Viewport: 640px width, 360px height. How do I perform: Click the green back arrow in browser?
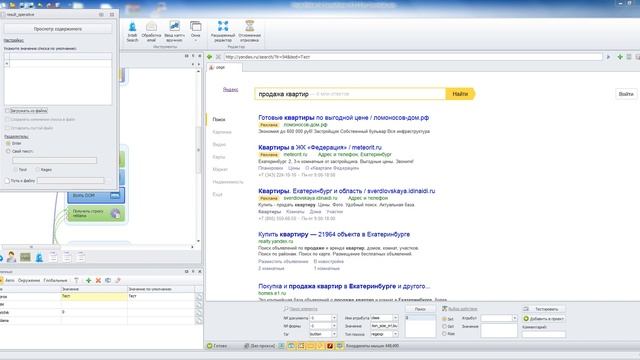210,57
